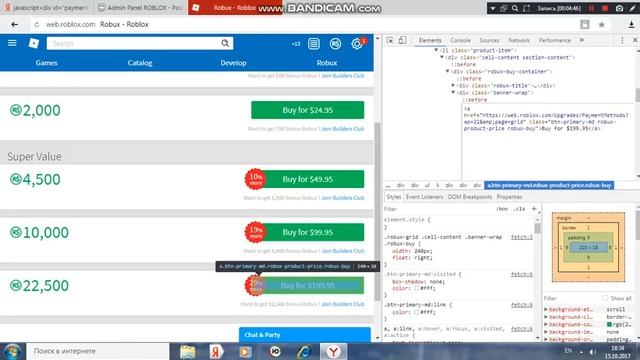Open the DevTools three-dot options menu
Screen dimensions: 640x360
tap(622, 40)
